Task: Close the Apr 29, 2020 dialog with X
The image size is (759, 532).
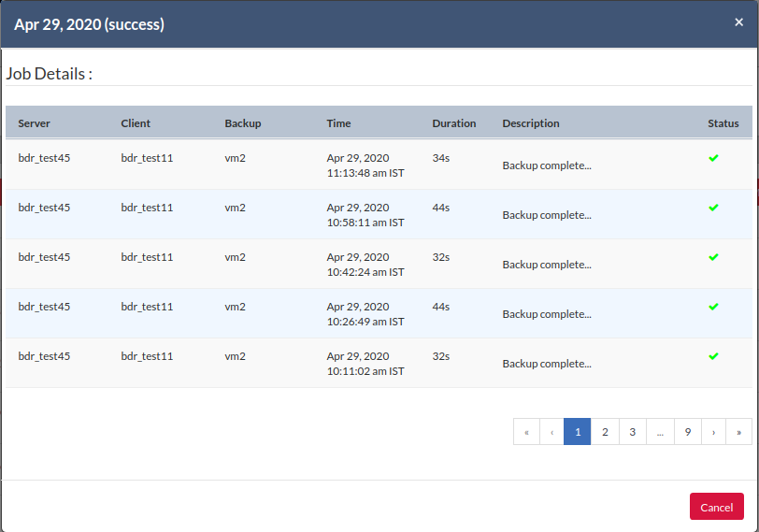Action: 738,22
